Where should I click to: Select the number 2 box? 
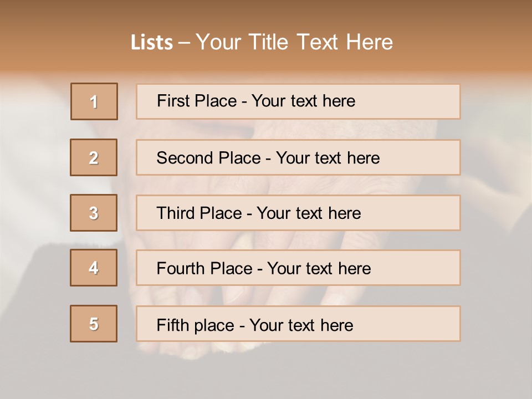(94, 157)
